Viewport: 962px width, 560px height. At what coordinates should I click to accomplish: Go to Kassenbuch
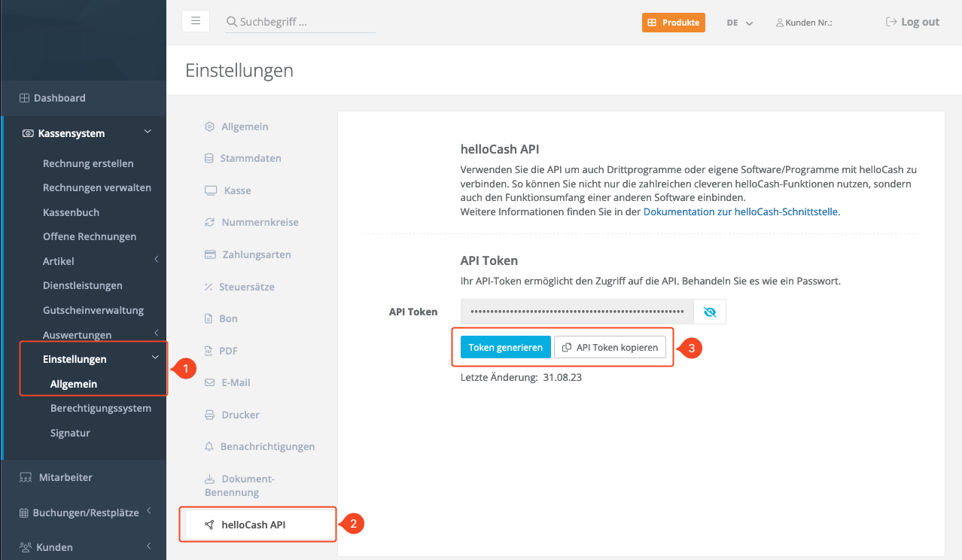71,212
